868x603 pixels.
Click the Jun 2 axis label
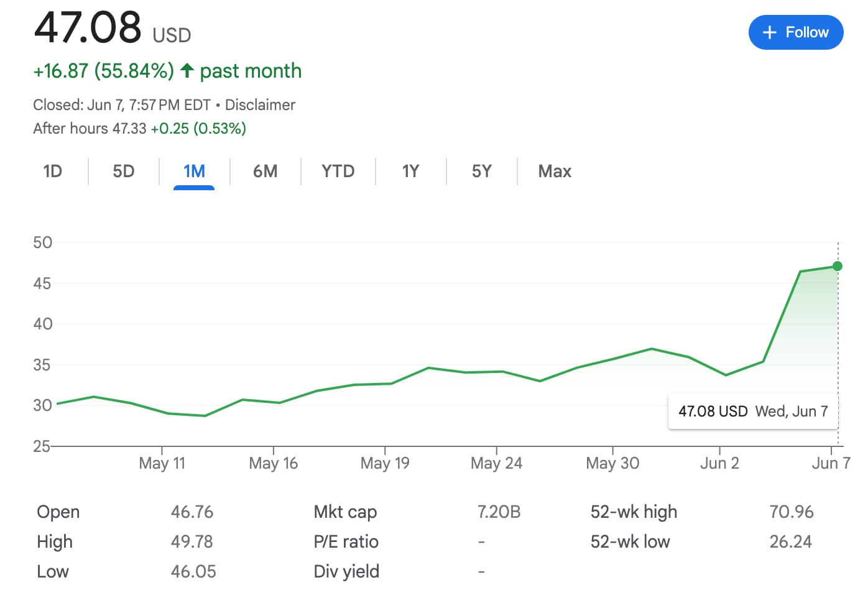[x=719, y=463]
